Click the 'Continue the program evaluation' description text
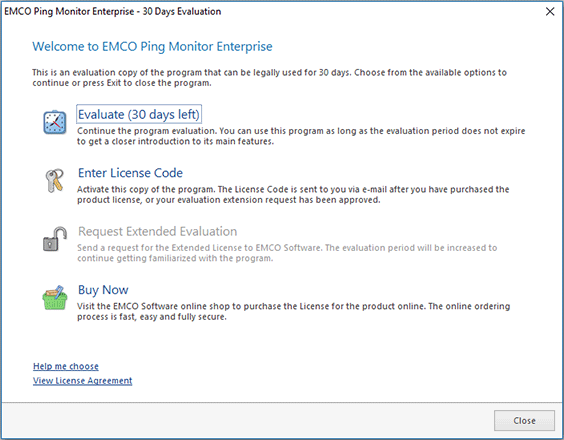 [301, 136]
